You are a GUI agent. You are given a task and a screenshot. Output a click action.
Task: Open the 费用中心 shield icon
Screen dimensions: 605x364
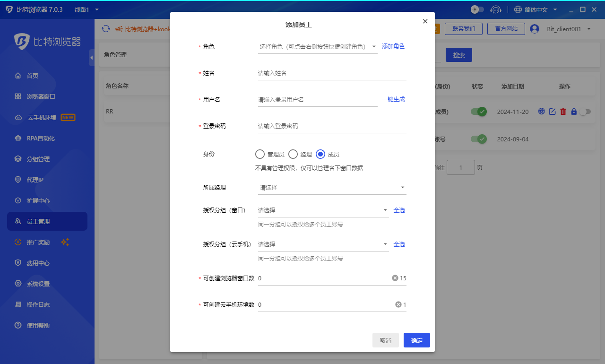(x=18, y=263)
